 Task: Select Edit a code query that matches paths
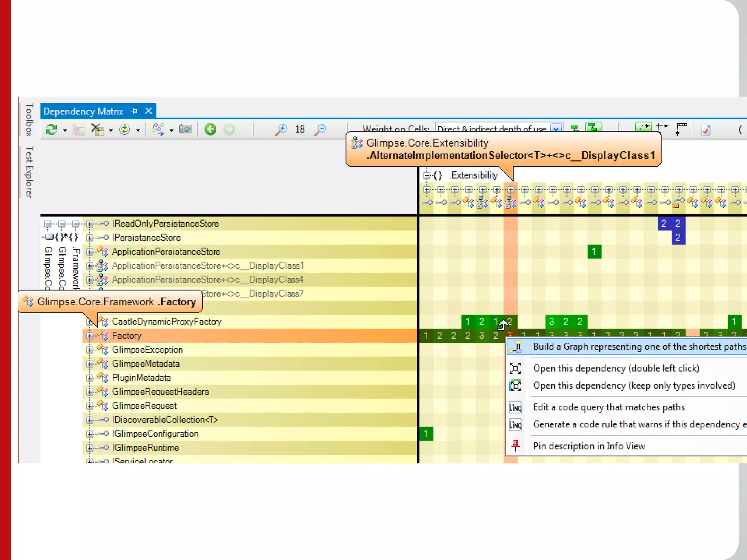(x=608, y=407)
